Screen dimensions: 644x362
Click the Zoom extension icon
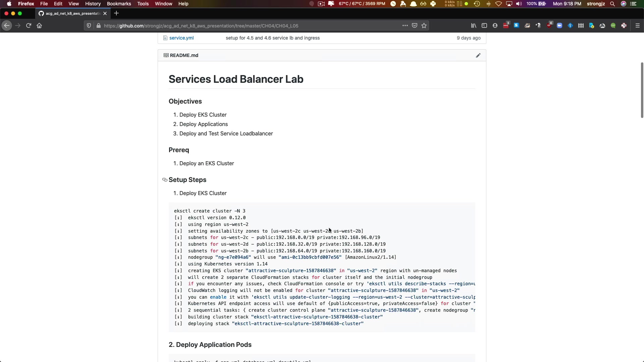[559, 26]
